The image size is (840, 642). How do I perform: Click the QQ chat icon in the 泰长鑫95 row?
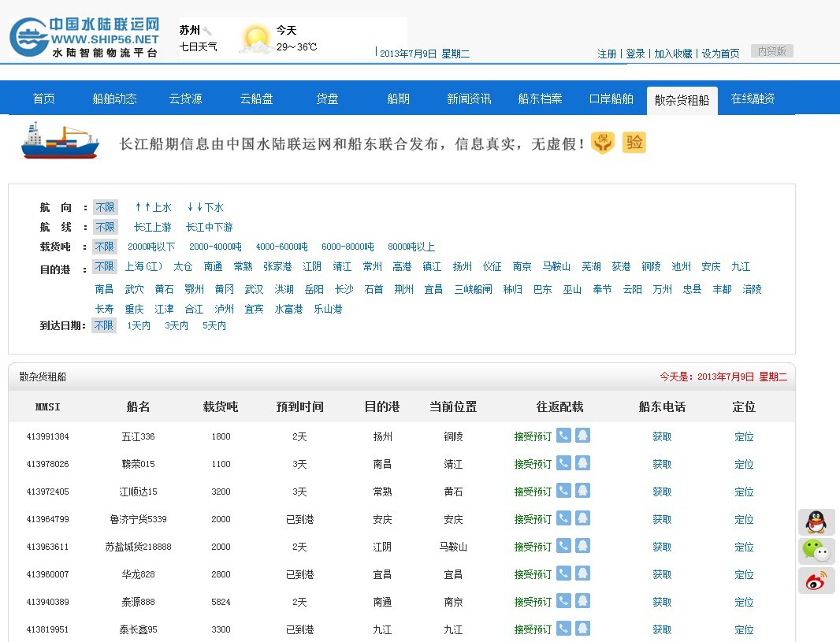583,628
